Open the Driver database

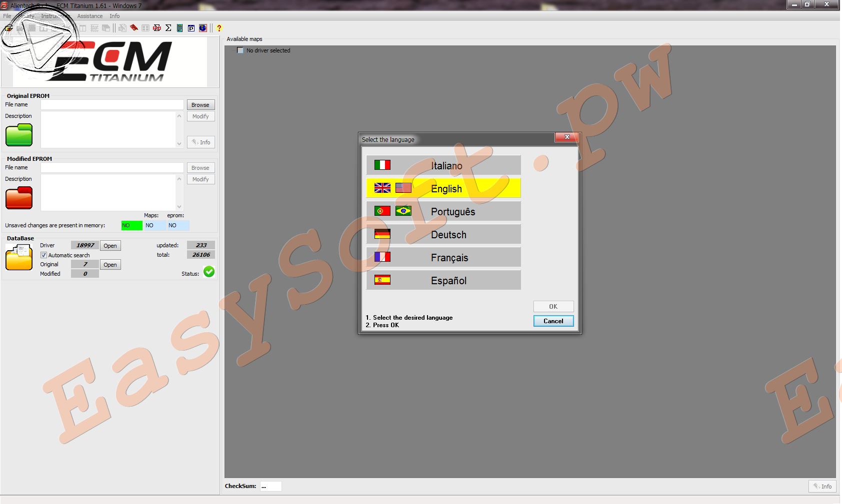tap(110, 246)
